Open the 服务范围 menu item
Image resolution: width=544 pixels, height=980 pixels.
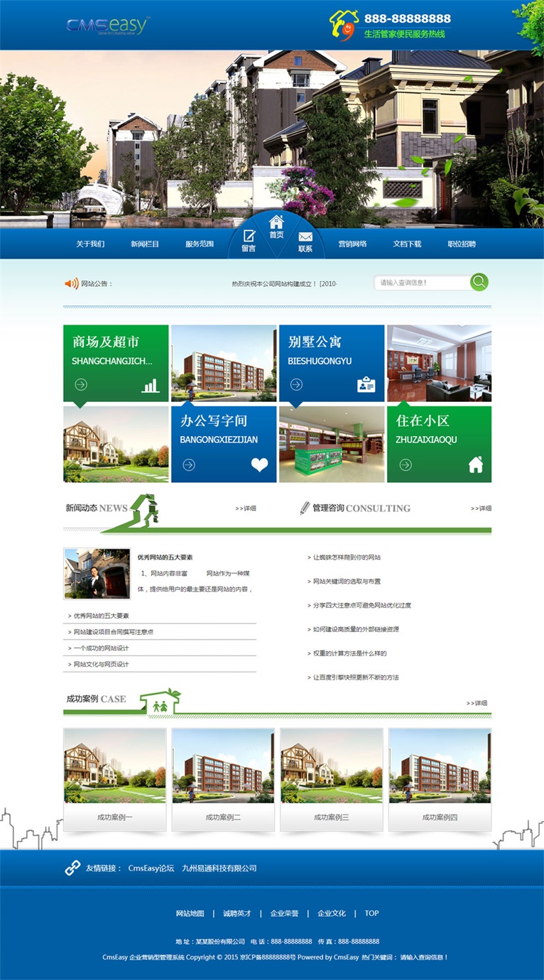click(200, 244)
